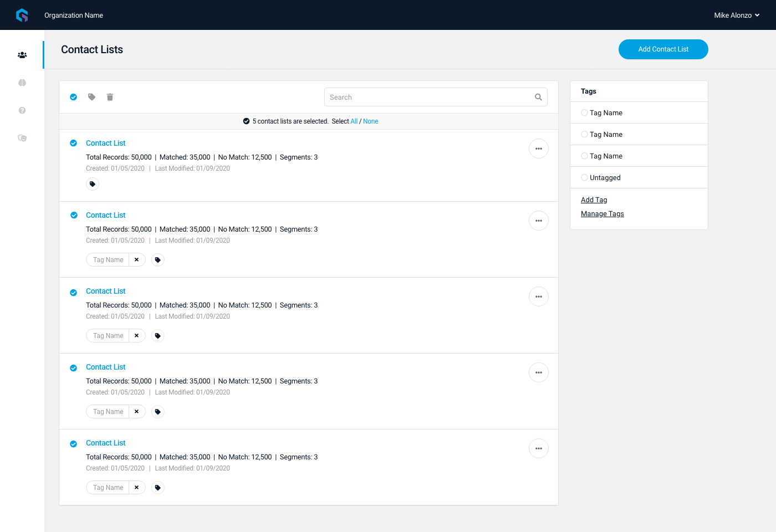Select the first Tag Name radio in Tags
The width and height of the screenshot is (776, 532).
click(x=584, y=112)
